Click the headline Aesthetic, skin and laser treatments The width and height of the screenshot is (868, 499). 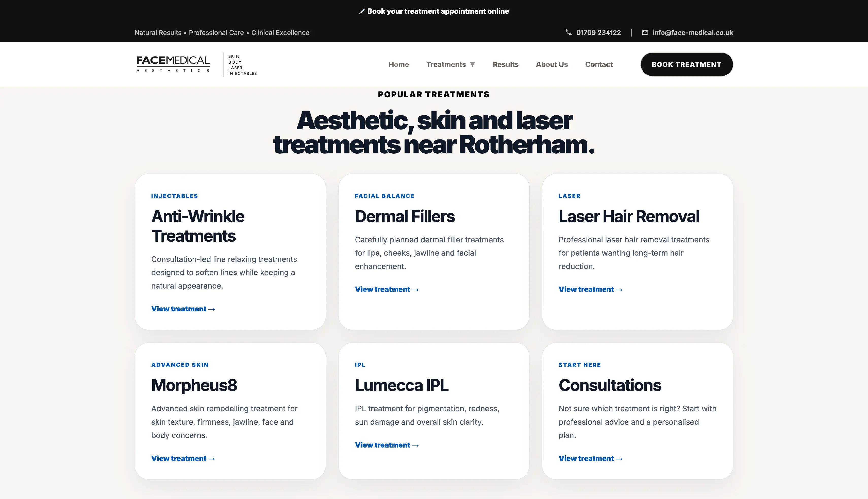(x=434, y=133)
